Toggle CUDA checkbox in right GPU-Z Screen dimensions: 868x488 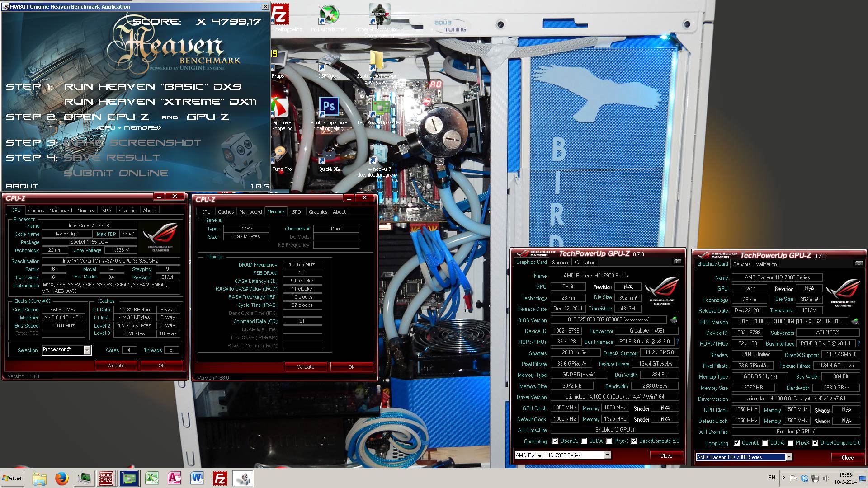pyautogui.click(x=765, y=443)
